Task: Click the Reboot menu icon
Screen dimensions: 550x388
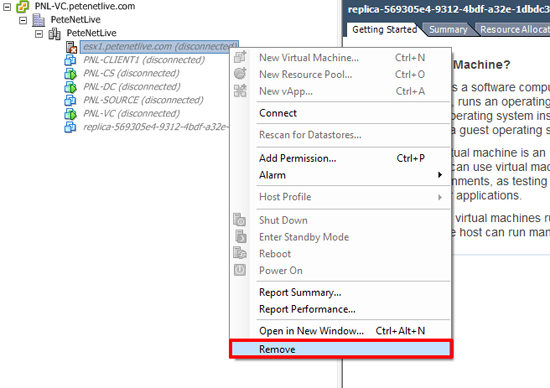Action: tap(240, 253)
